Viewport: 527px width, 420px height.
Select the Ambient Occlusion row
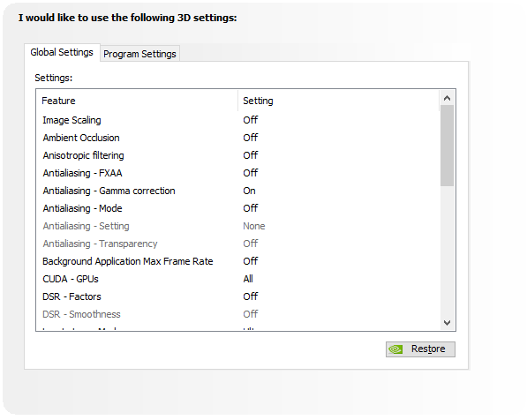point(237,138)
